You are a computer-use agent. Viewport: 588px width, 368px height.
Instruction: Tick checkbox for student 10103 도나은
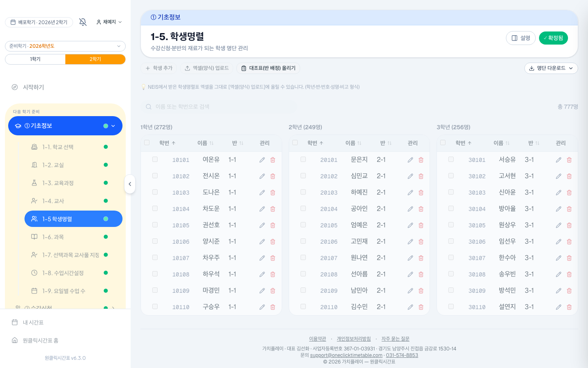pos(155,192)
